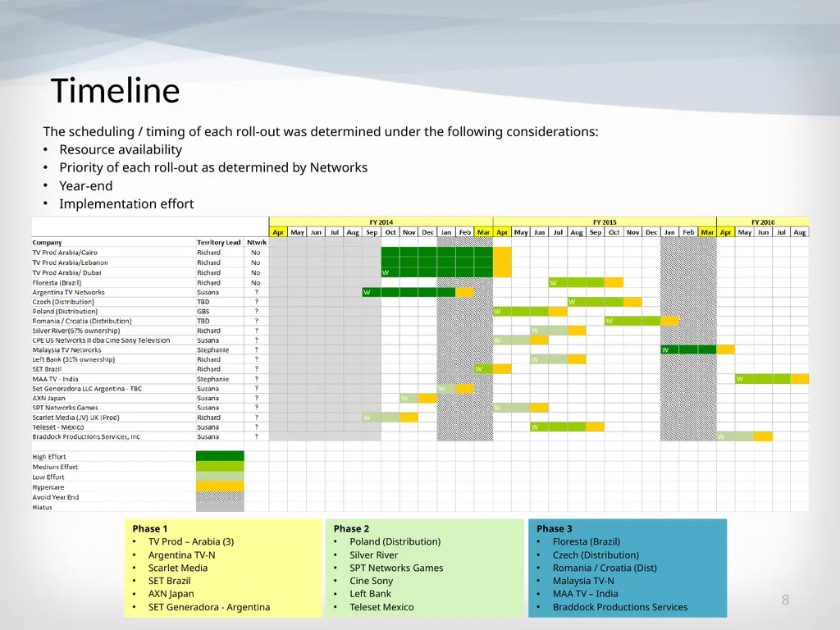
Task: Select the 'SPT Networks Games' row label
Action: [x=65, y=408]
